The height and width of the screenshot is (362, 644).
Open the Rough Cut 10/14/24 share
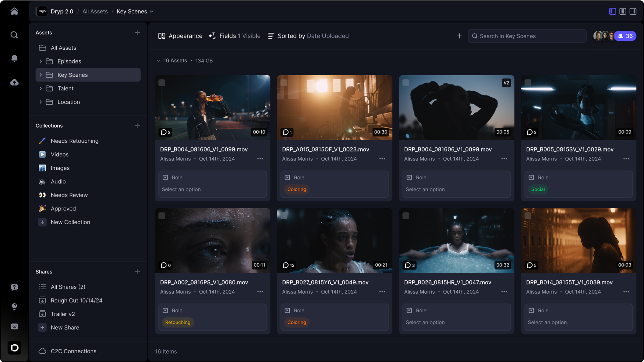coord(76,300)
